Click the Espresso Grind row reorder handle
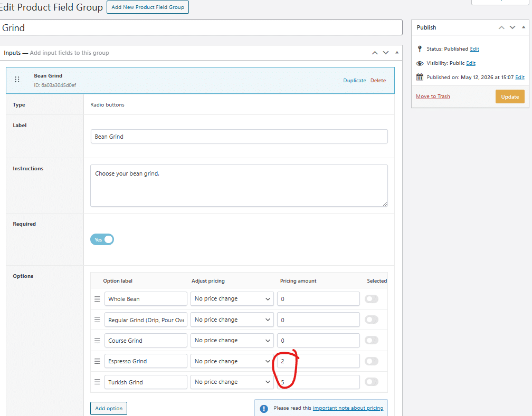 (x=97, y=361)
